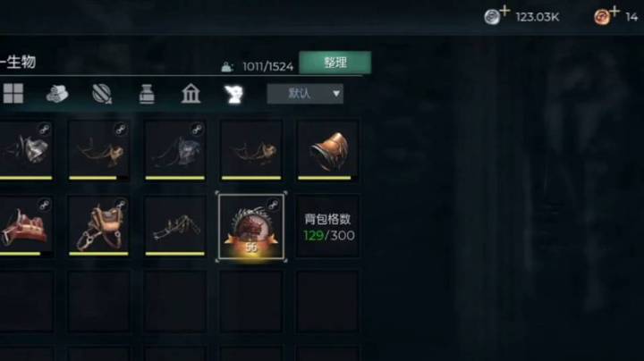This screenshot has width=644, height=361.
Task: Open the materials logs category icon
Action: coord(57,94)
